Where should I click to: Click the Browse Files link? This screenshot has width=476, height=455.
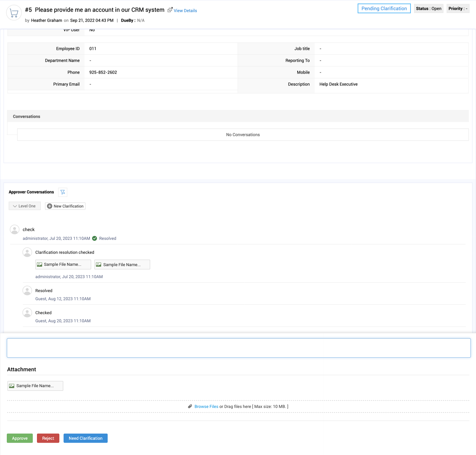coord(206,407)
